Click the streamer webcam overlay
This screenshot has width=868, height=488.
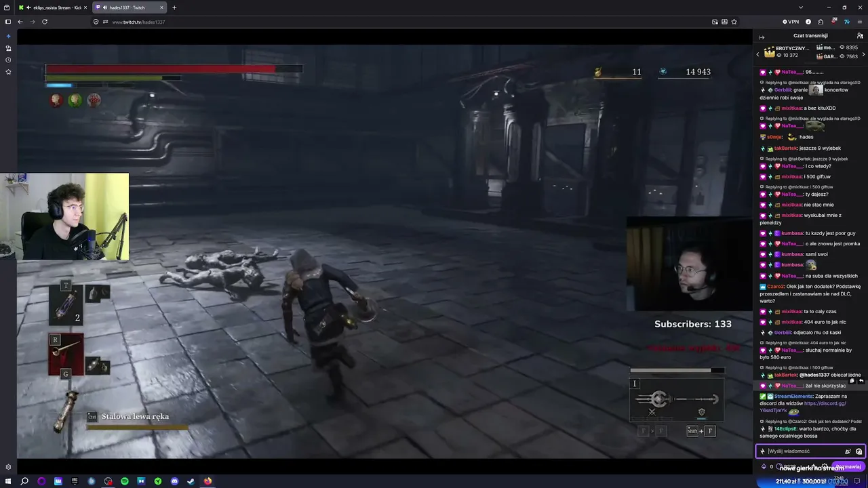66,217
